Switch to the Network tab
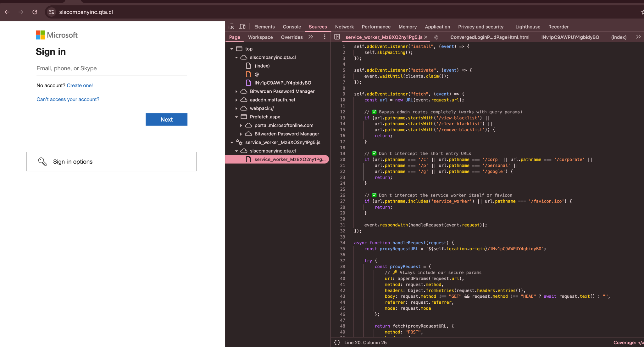Screen dimensions: 644x347 pyautogui.click(x=344, y=27)
